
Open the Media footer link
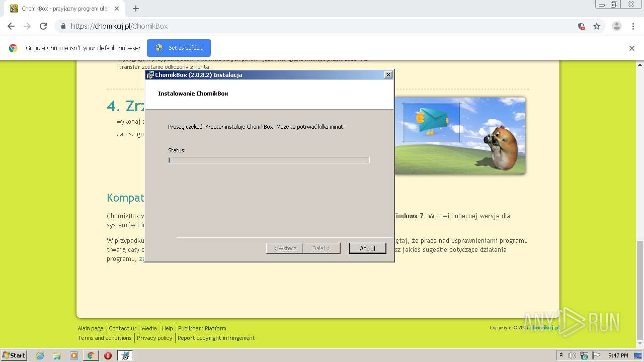point(149,328)
